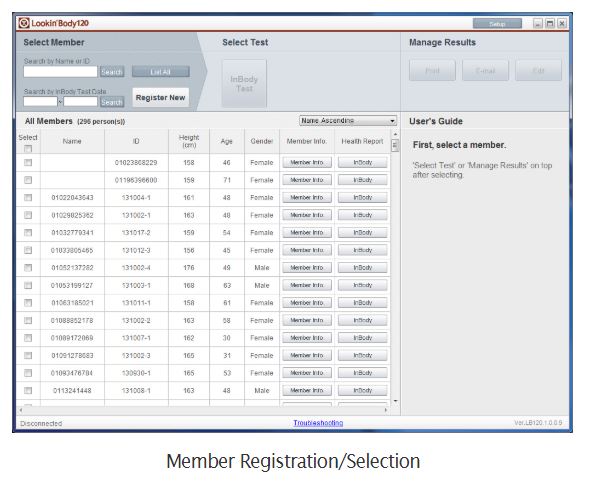Click the vertical scrollbar thumb
This screenshot has width=595, height=489.
pos(395,145)
